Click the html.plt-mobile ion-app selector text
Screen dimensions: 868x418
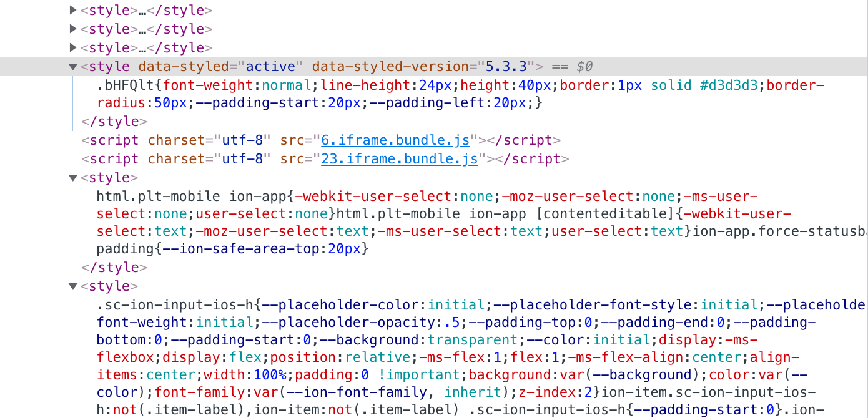tap(192, 197)
